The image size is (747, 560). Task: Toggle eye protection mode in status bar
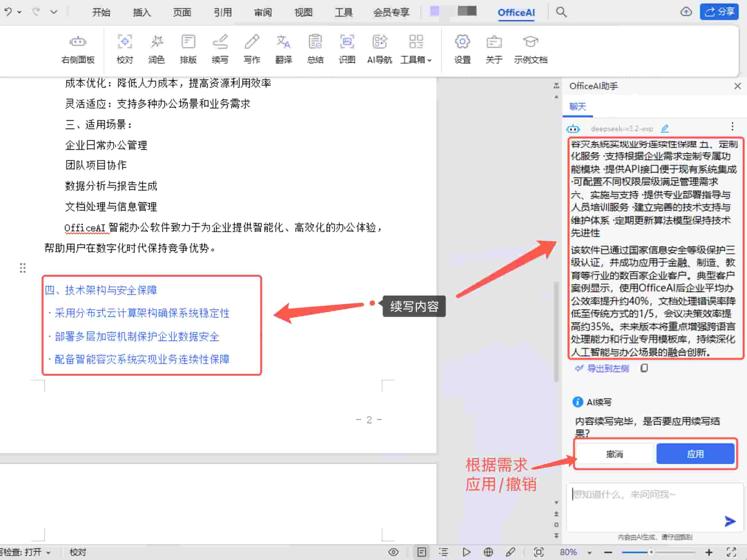click(x=393, y=552)
